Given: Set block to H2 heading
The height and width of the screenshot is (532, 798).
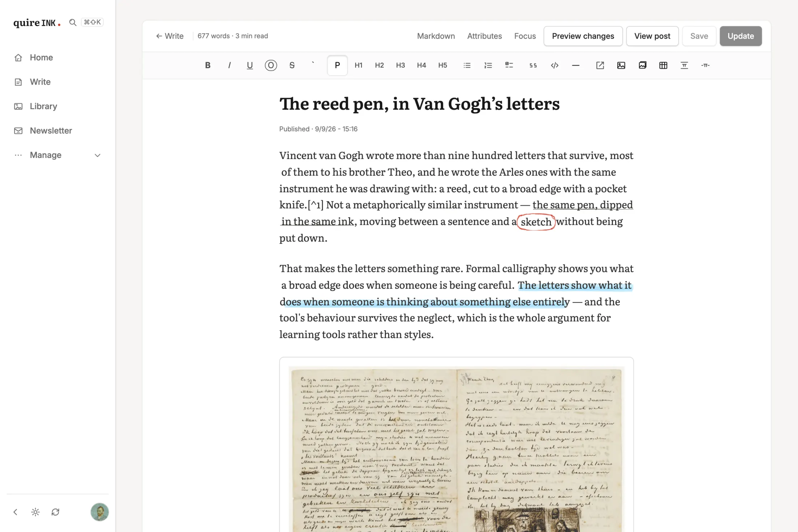Looking at the screenshot, I should tap(379, 65).
